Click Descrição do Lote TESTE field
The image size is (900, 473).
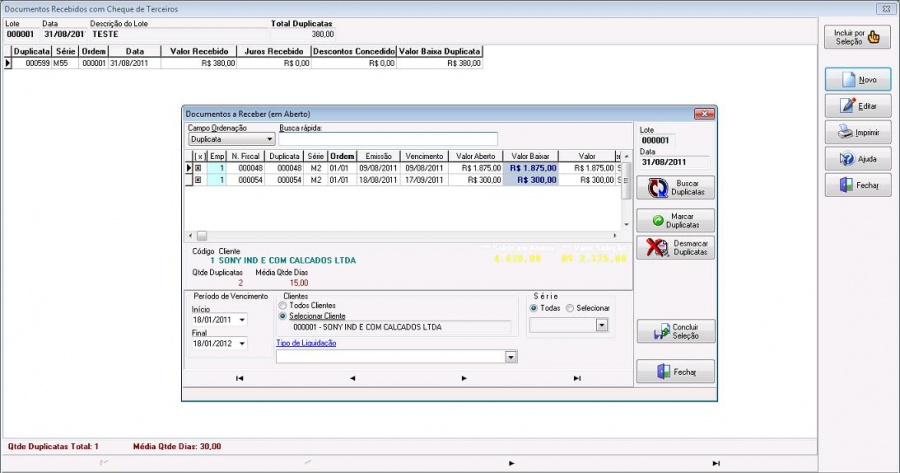pyautogui.click(x=179, y=34)
